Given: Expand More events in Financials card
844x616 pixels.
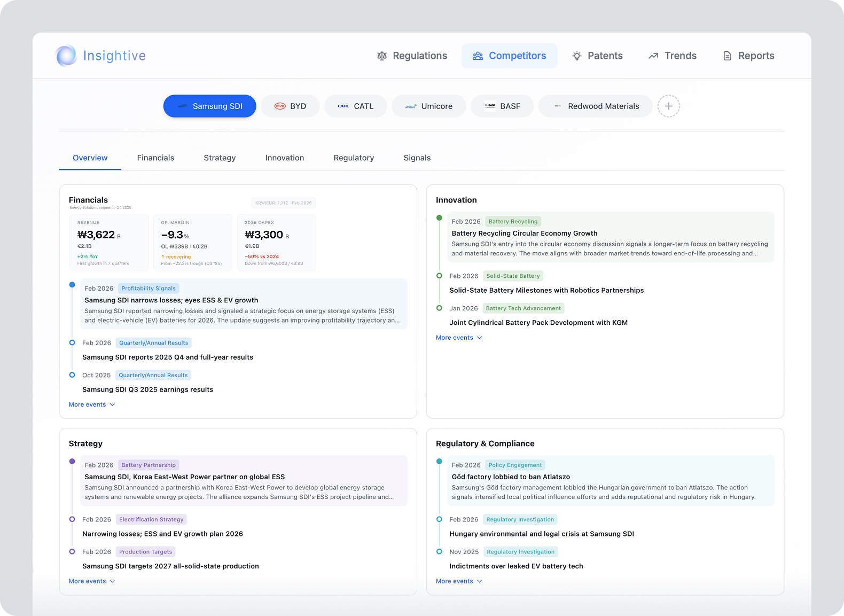Looking at the screenshot, I should coord(92,404).
